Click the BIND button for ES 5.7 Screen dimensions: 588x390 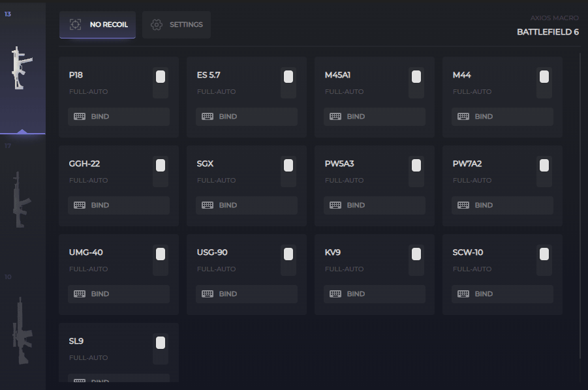pyautogui.click(x=247, y=117)
